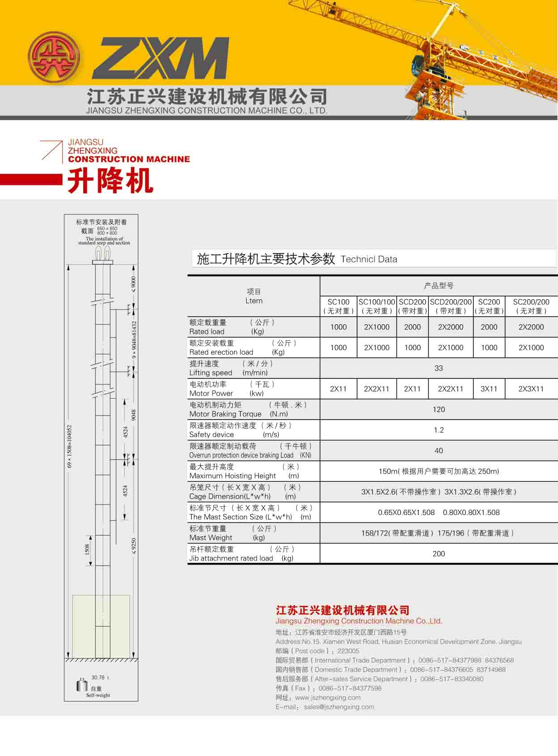Click the sales@jszhengxing.com email address
558x756 pixels.
click(339, 707)
